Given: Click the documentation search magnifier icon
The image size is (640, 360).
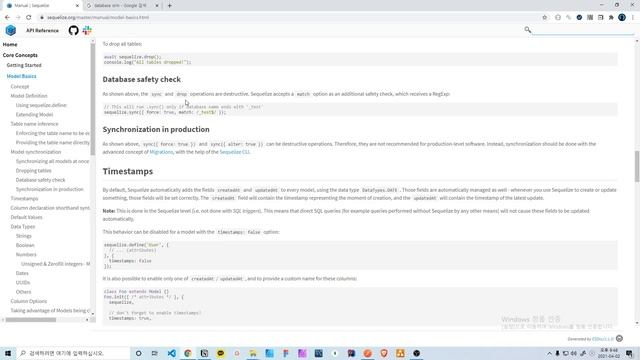Looking at the screenshot, I should pyautogui.click(x=528, y=29).
